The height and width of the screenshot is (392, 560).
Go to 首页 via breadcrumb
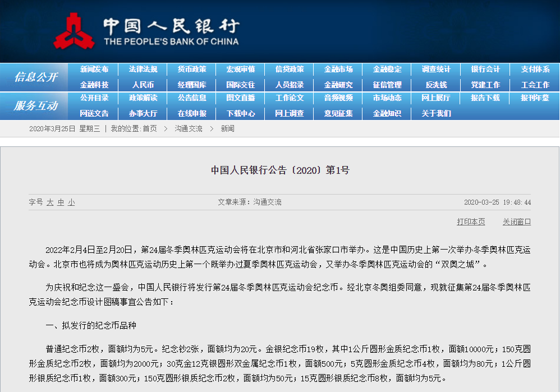150,128
